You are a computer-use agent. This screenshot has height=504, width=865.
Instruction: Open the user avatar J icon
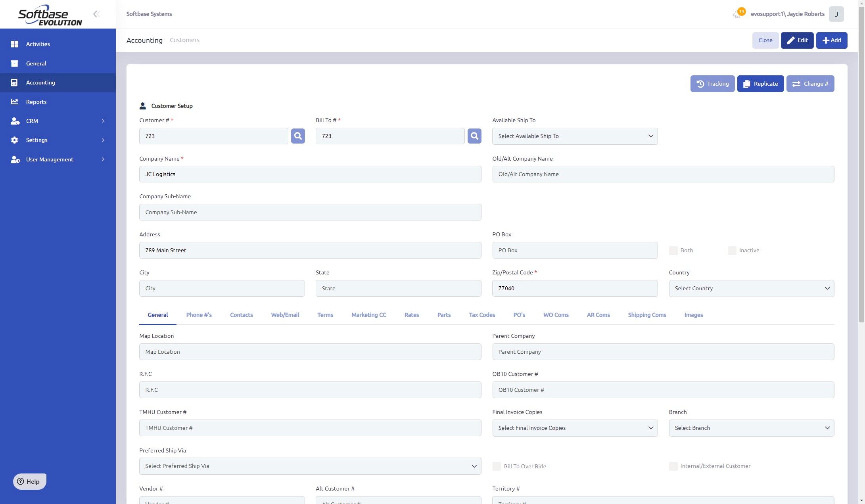836,14
